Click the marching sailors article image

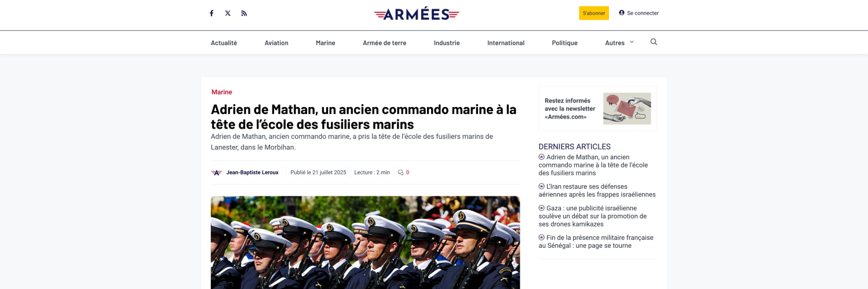365,243
